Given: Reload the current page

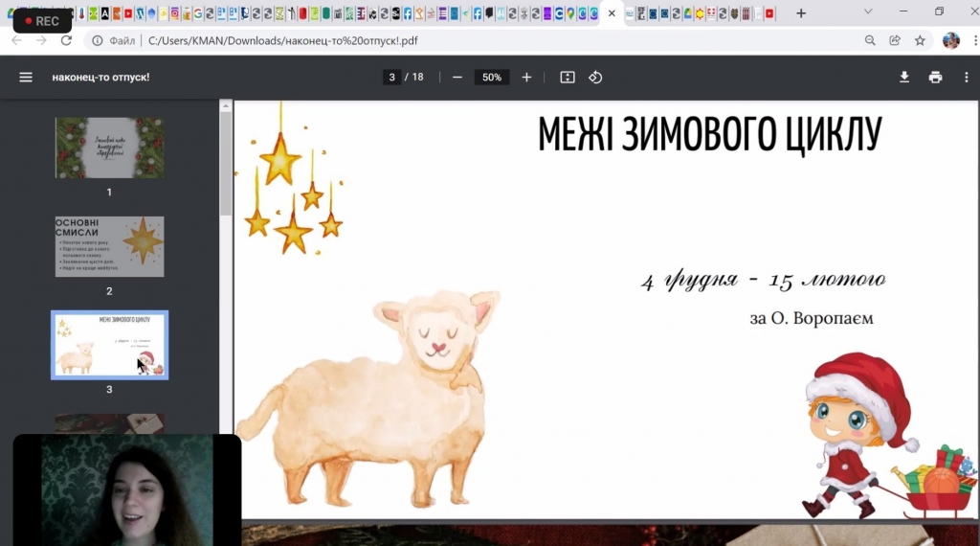Looking at the screenshot, I should 66,41.
